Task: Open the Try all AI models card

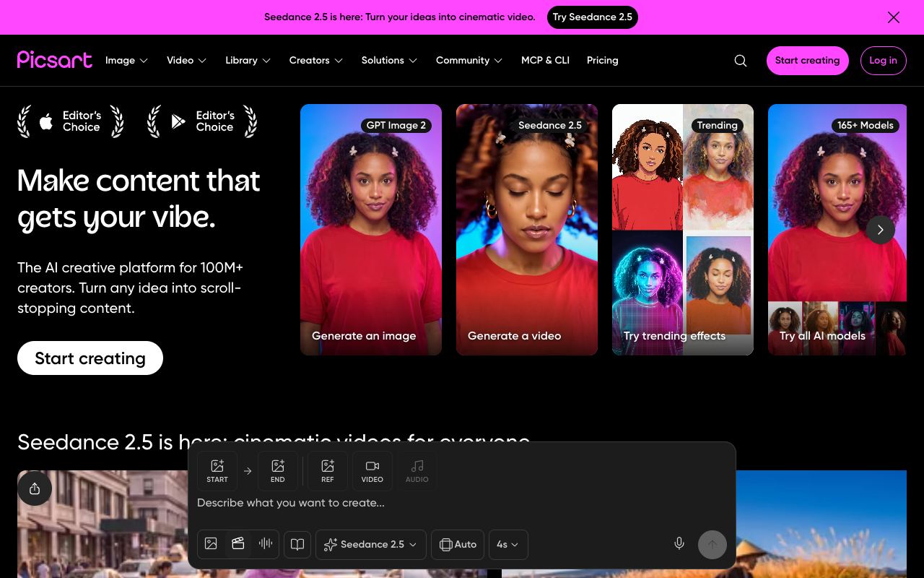Action: pos(837,230)
